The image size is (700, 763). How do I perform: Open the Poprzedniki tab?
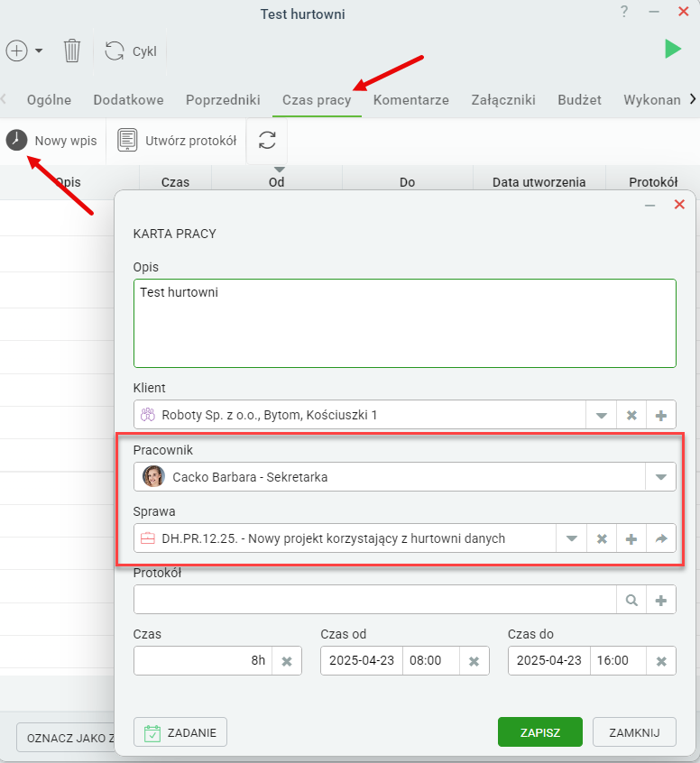223,100
